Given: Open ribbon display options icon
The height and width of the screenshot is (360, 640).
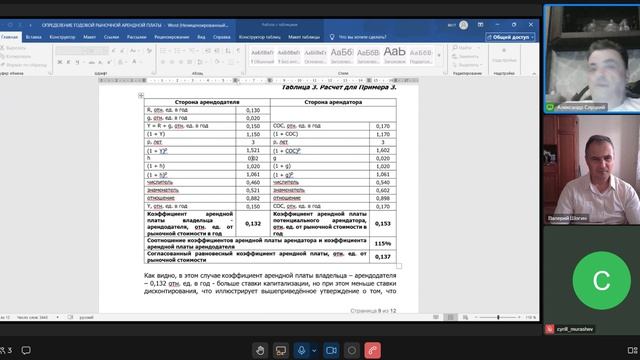Looking at the screenshot, I should (480, 25).
